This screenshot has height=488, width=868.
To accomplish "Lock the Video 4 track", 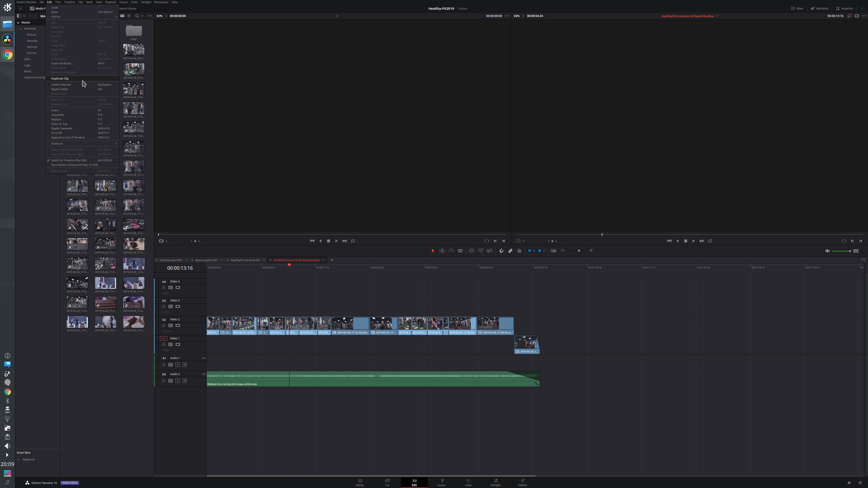I will pyautogui.click(x=163, y=288).
